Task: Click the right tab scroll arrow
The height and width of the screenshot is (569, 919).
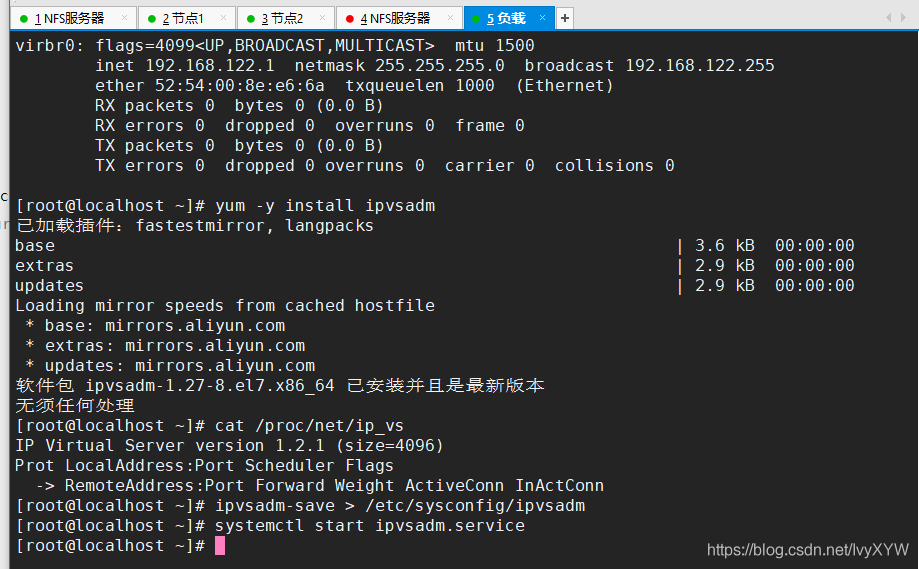Action: coord(903,18)
